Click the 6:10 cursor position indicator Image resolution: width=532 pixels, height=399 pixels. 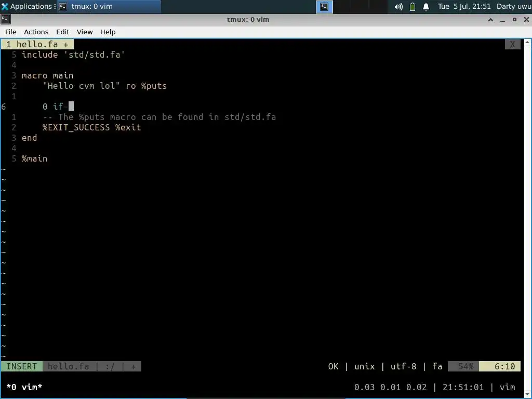coord(500,366)
